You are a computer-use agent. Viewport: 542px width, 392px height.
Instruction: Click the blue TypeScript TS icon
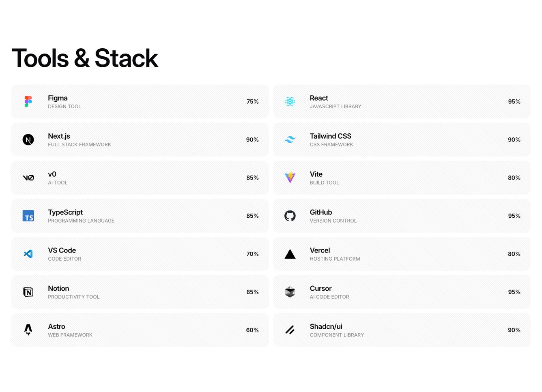[28, 216]
